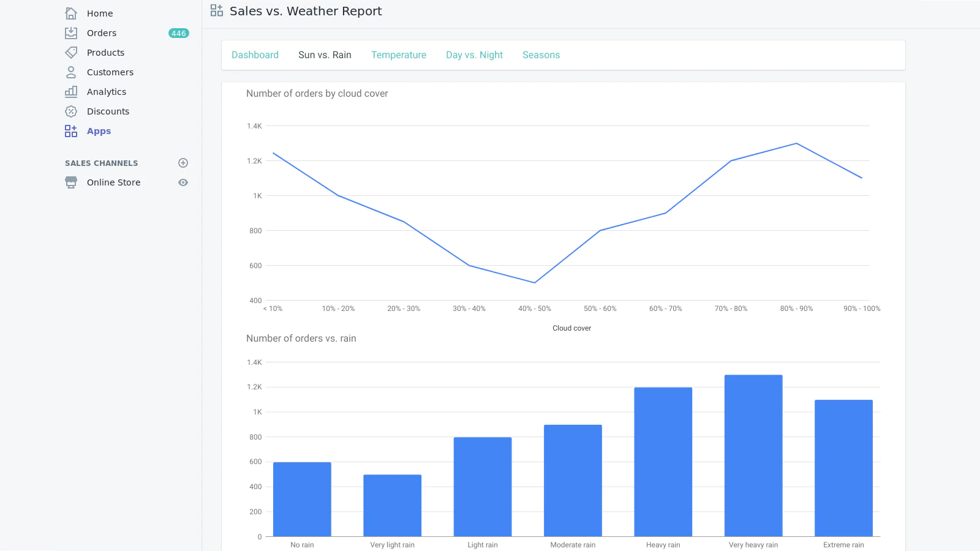
Task: Open Analytics via bar chart icon
Action: pyautogui.click(x=71, y=92)
